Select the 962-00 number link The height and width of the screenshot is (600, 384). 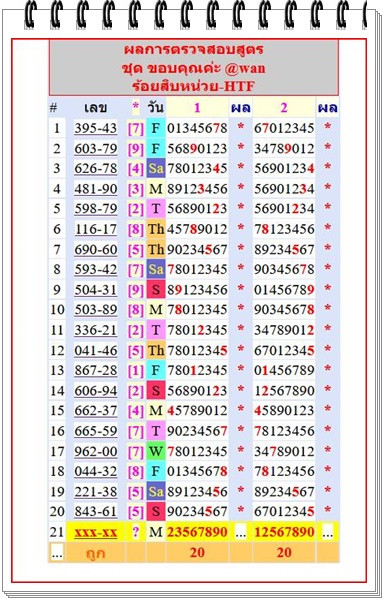96,452
